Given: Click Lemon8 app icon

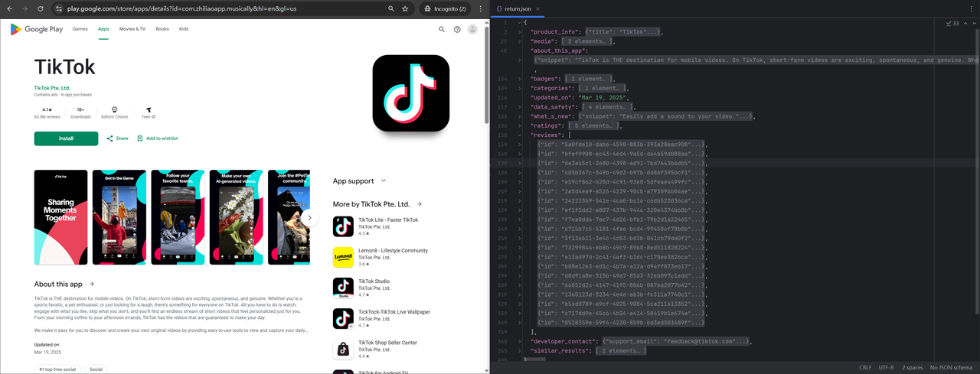Looking at the screenshot, I should 343,257.
